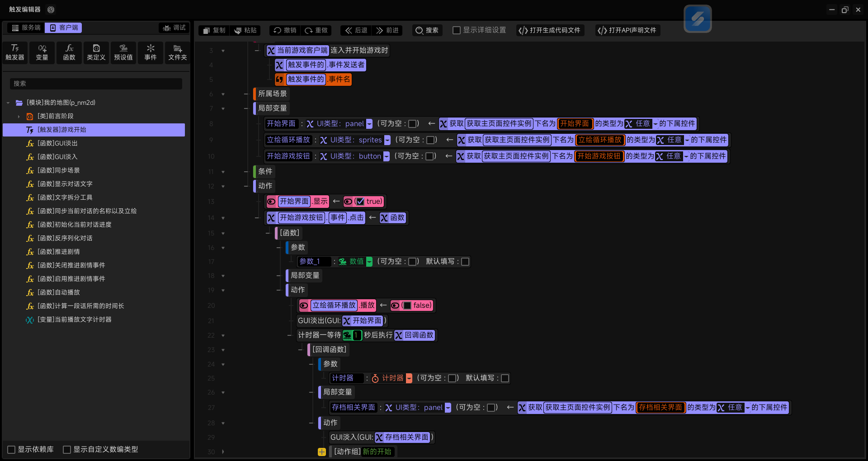
Task: Enable 显示自定义数编类型 checkbox
Action: pyautogui.click(x=67, y=449)
